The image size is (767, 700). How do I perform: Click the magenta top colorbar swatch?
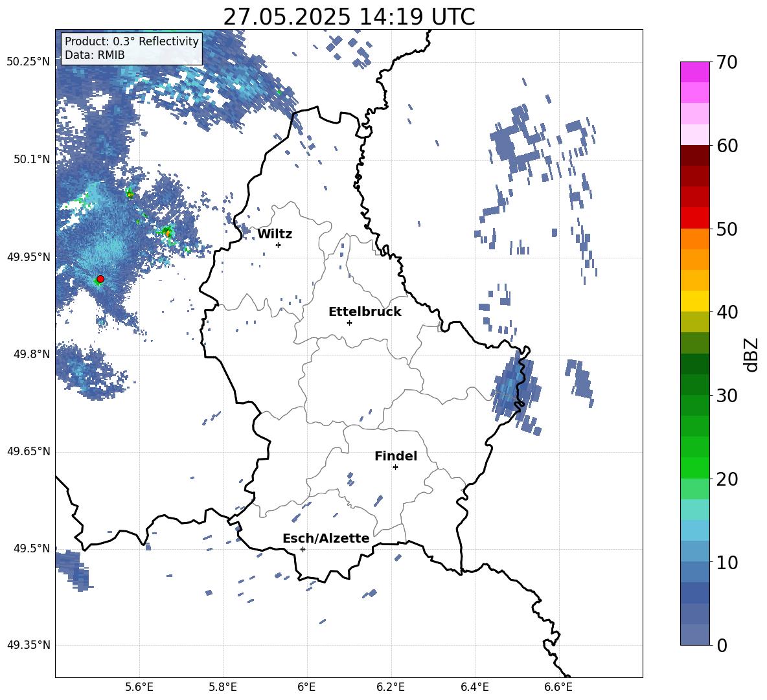694,72
